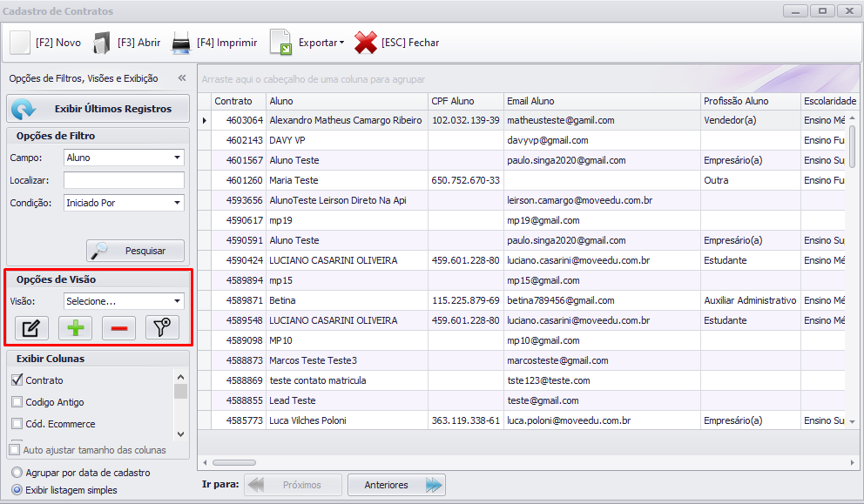This screenshot has width=864, height=504.
Task: Add a new view with green plus
Action: pos(75,328)
